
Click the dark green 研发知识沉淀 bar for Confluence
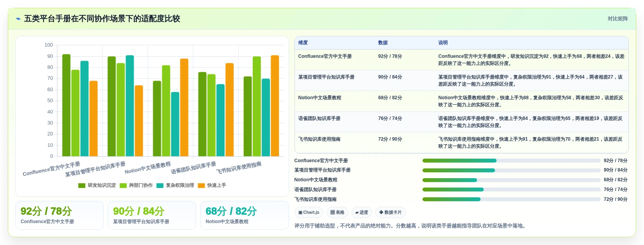point(66,106)
